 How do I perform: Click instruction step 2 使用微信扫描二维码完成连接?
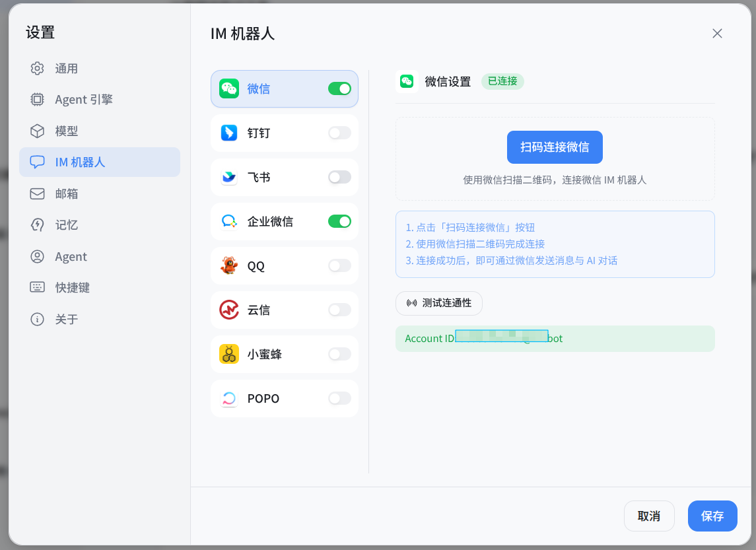click(475, 244)
